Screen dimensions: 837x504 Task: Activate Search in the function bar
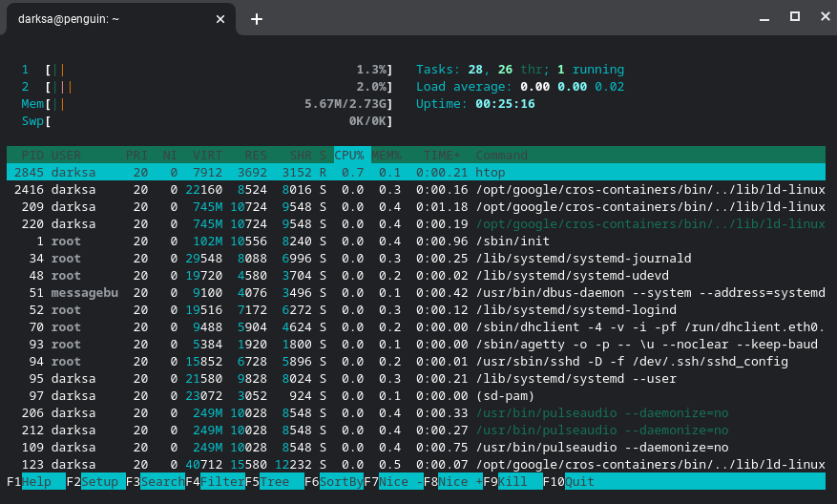click(x=162, y=482)
